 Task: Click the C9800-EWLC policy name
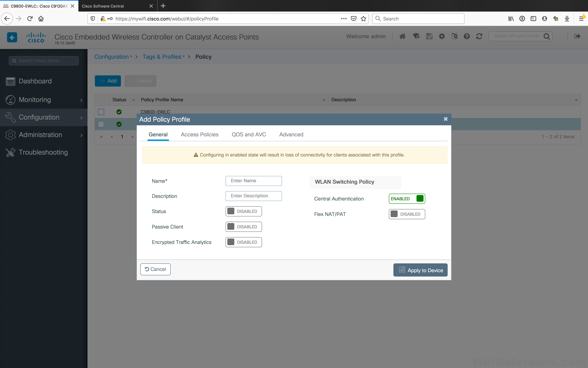click(x=155, y=112)
